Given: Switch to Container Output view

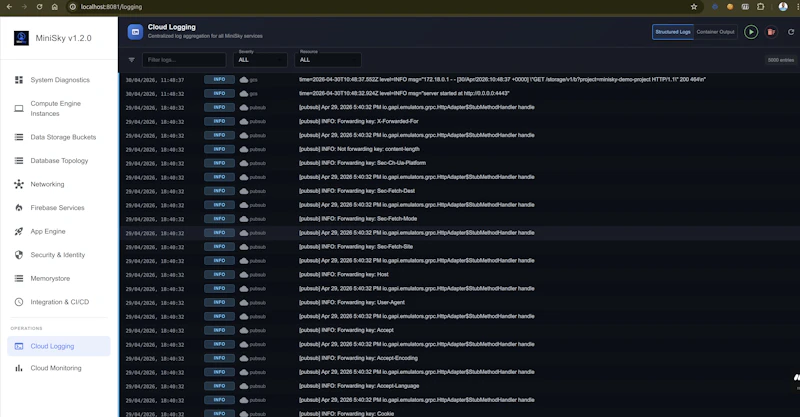Looking at the screenshot, I should click(x=715, y=32).
